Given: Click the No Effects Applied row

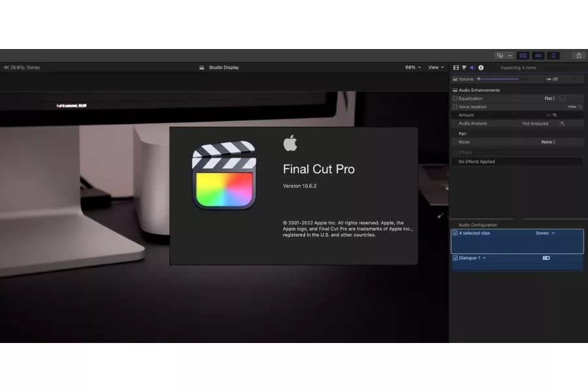Looking at the screenshot, I should [x=517, y=161].
